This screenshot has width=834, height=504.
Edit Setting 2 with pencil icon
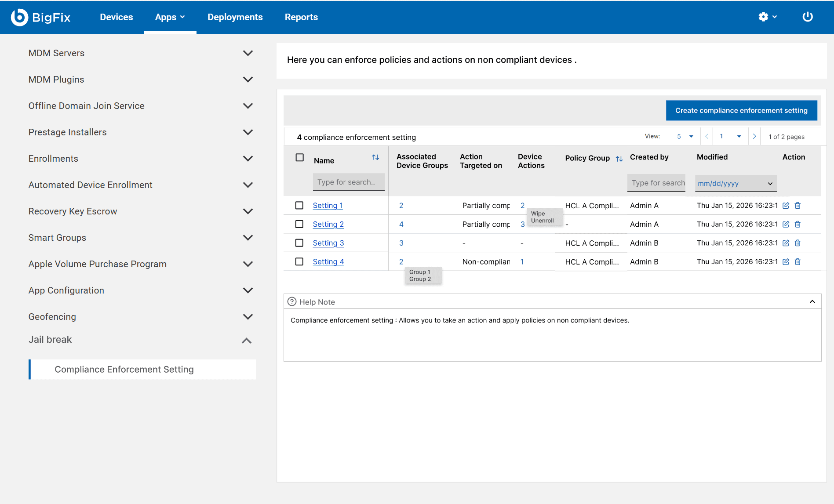786,224
